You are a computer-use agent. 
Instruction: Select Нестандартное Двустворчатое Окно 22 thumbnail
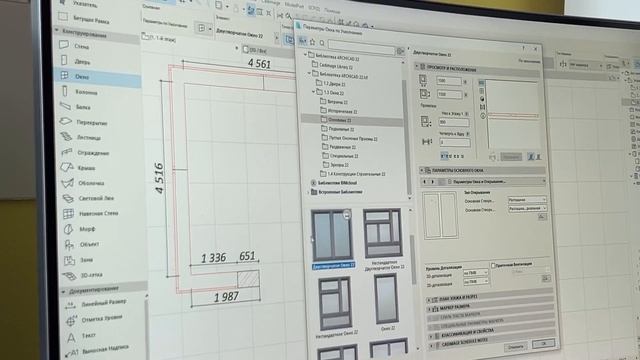click(x=383, y=238)
